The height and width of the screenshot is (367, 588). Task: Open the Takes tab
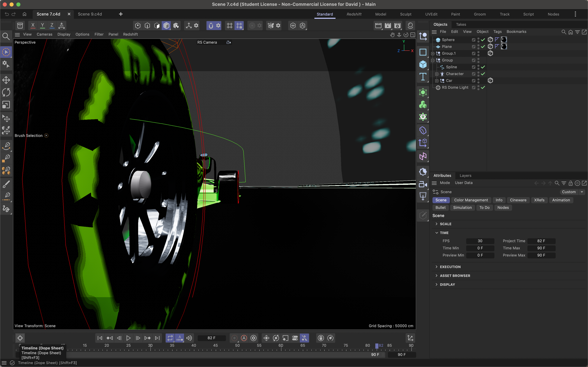(461, 24)
